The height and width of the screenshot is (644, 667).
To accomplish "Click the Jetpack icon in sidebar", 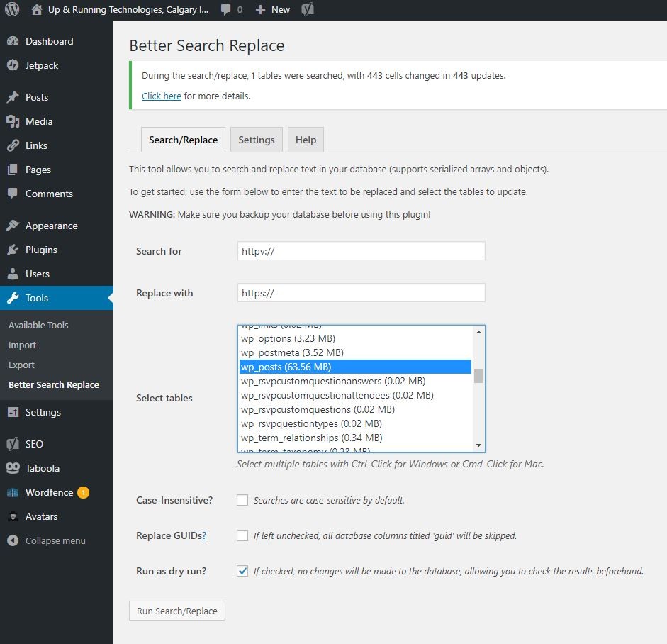I will pyautogui.click(x=13, y=65).
